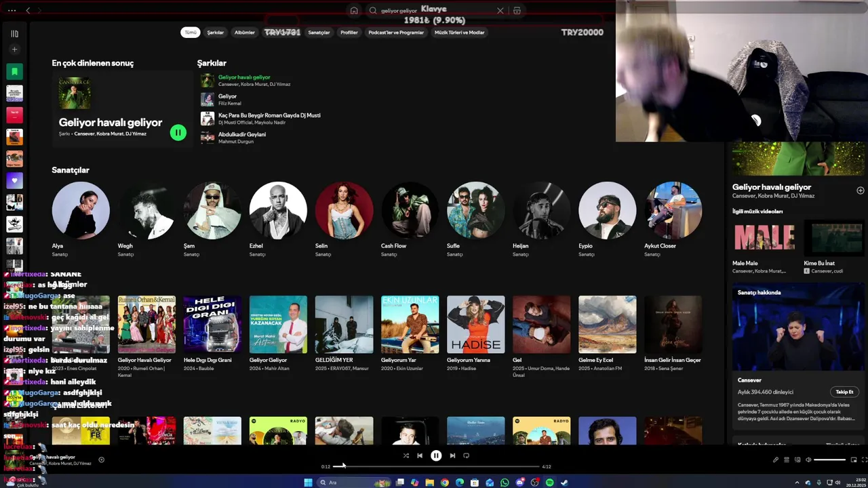
Task: Open artist Şam profile picture
Action: click(x=212, y=210)
